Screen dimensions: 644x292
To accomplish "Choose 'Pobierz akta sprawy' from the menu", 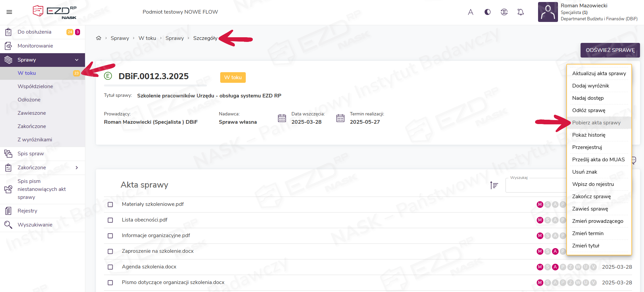I will [x=596, y=123].
